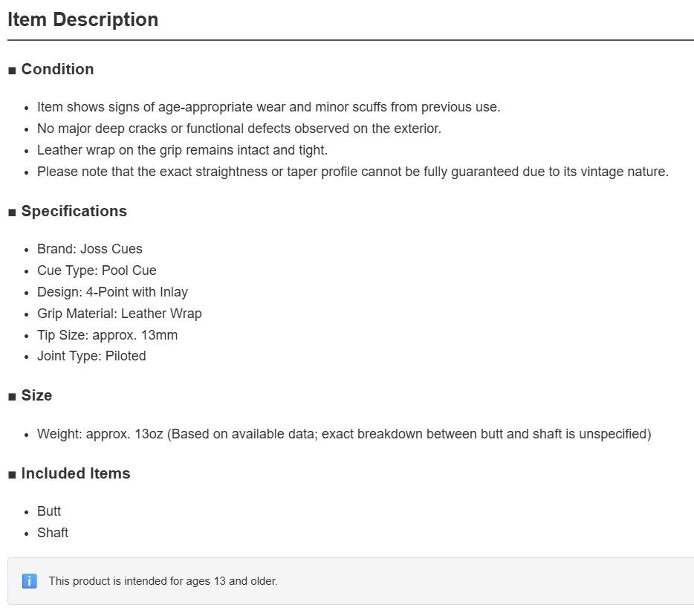
Task: Click the Brand: Joss Cues line
Action: (90, 249)
